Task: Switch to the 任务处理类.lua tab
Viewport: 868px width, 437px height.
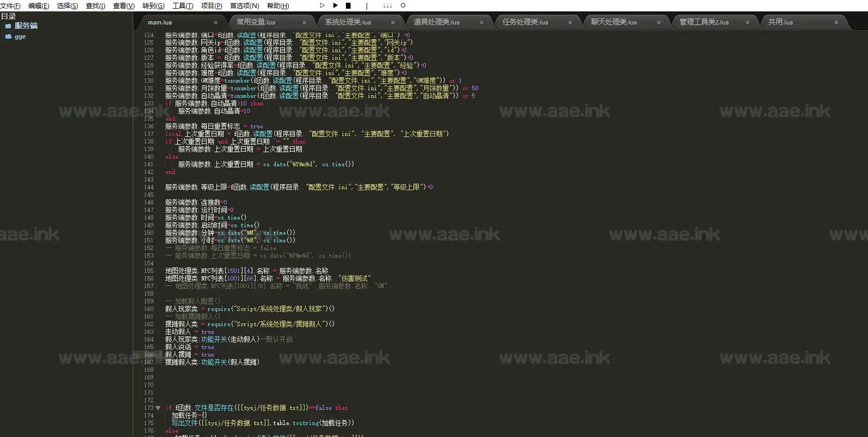Action: tap(525, 22)
